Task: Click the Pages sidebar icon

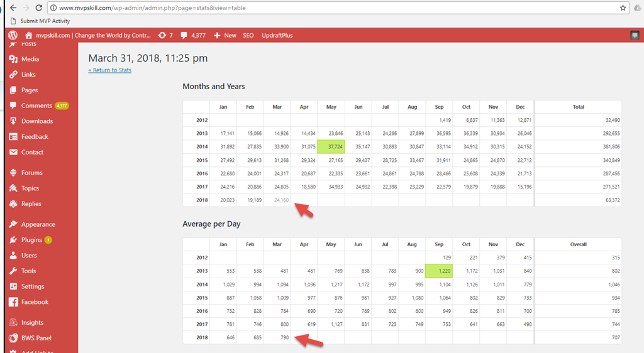Action: [x=13, y=90]
